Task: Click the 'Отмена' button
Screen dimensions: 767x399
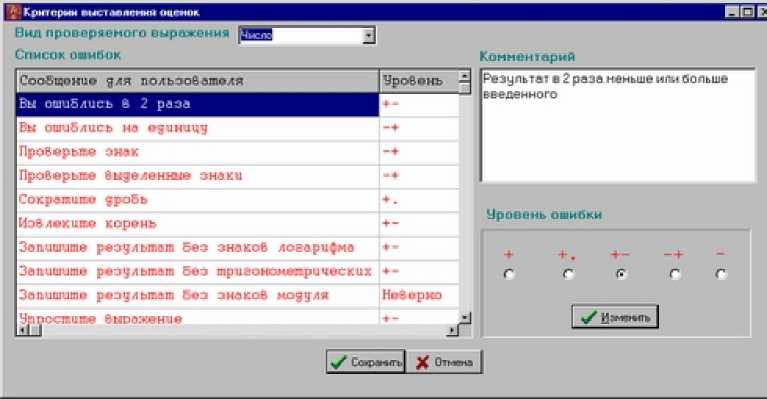Action: 444,362
